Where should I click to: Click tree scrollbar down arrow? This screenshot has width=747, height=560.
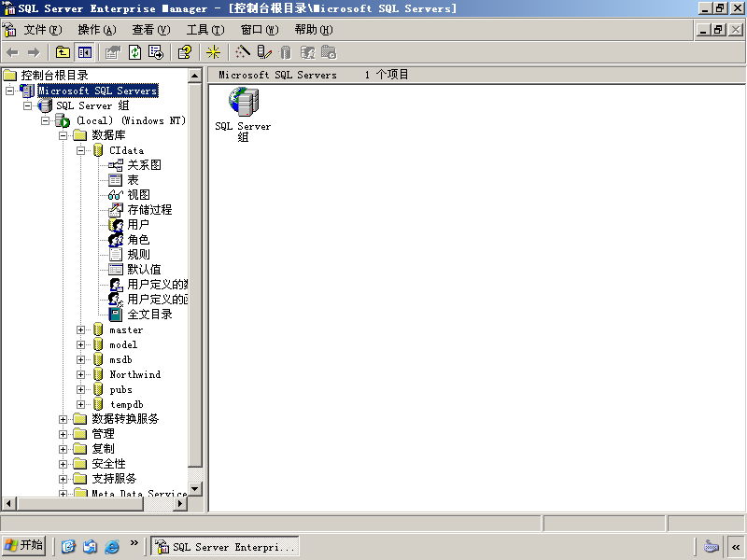195,489
